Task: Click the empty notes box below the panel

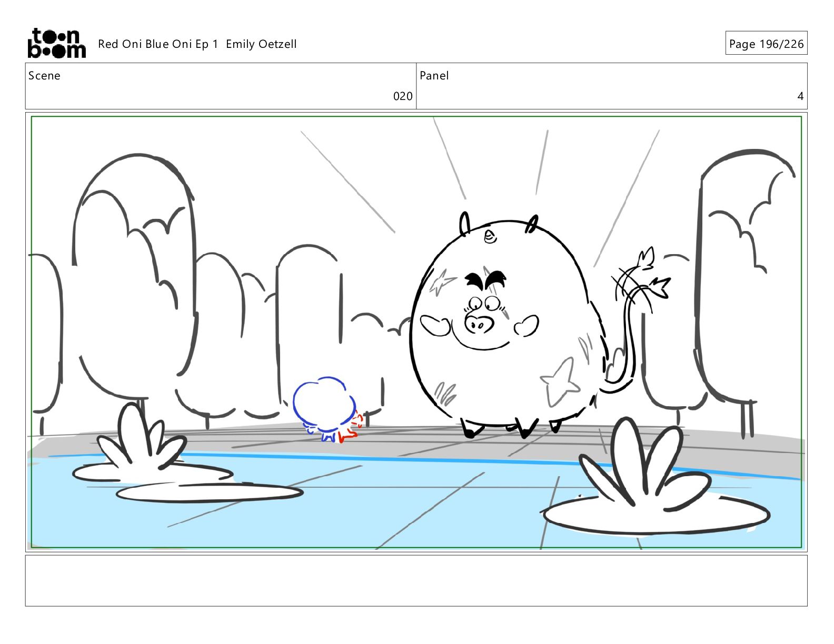Action: coord(416,580)
